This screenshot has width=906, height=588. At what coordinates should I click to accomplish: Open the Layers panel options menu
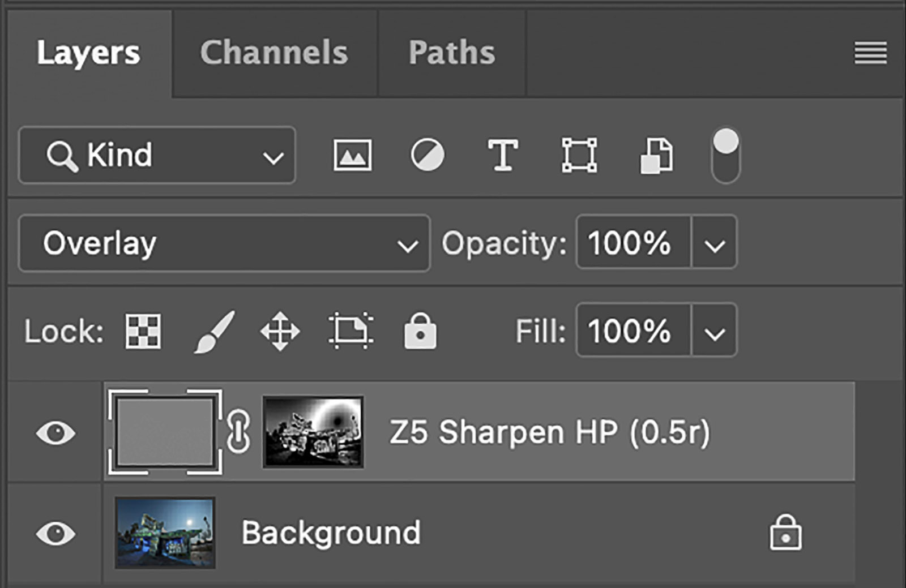[x=870, y=53]
